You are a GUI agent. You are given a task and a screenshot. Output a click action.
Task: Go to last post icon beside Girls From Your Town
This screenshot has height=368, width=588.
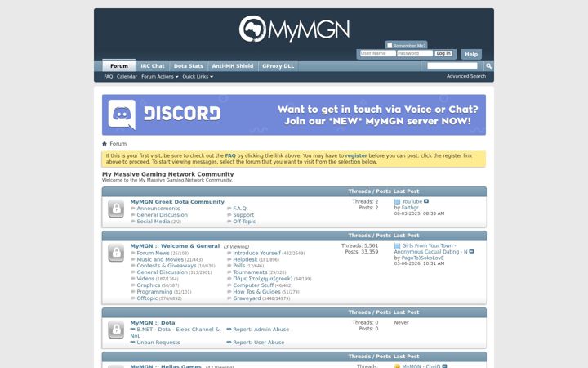click(x=472, y=252)
